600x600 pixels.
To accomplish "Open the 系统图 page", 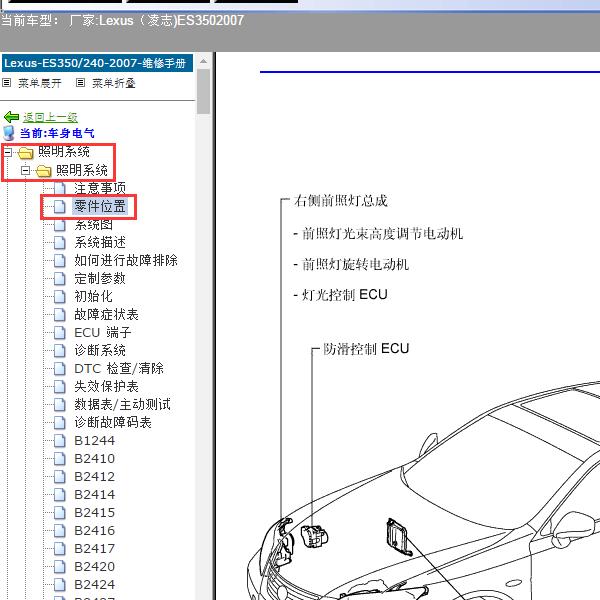I will 94,224.
